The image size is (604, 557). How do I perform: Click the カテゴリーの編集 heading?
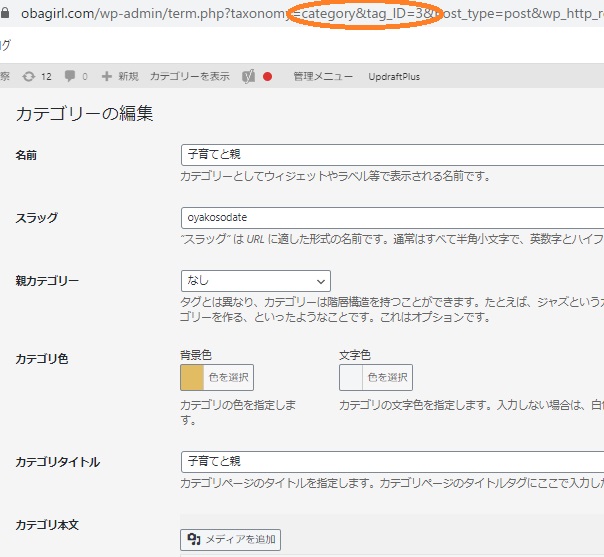tap(84, 114)
